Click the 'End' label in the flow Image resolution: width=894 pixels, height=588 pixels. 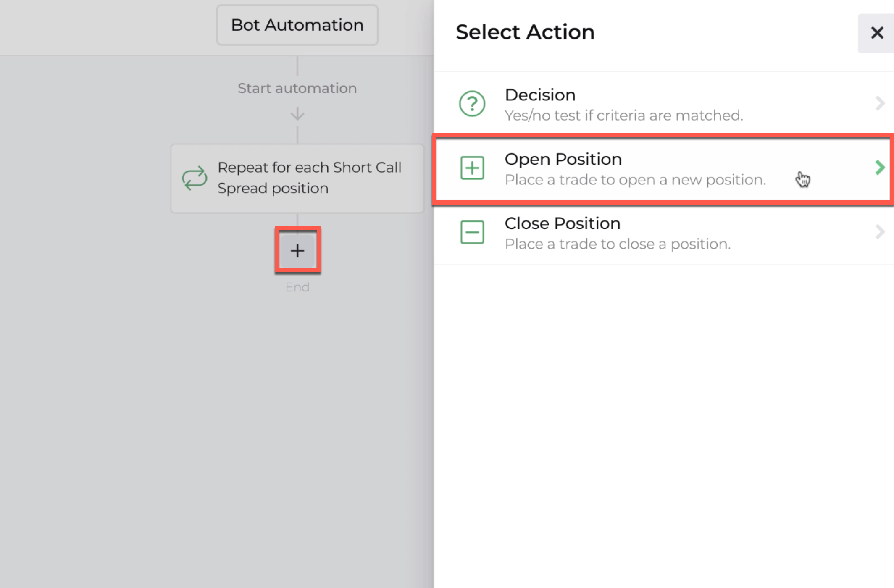coord(297,287)
